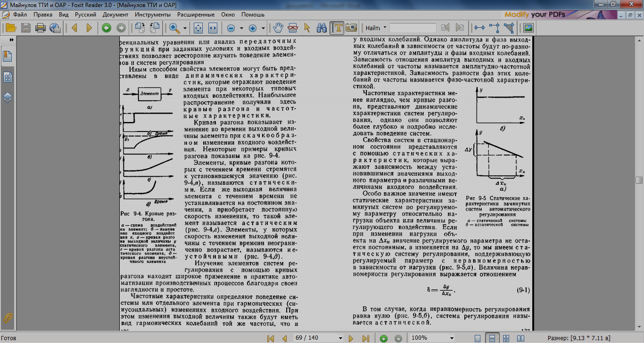This screenshot has height=343, width=644.
Task: Switch to Facing pages layout
Action: (x=520, y=338)
